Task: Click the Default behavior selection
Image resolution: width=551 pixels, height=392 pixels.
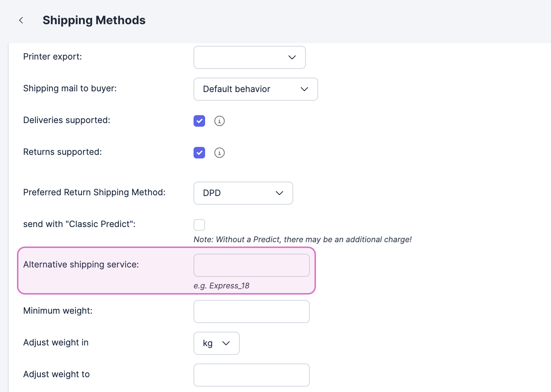Action: coord(237,89)
